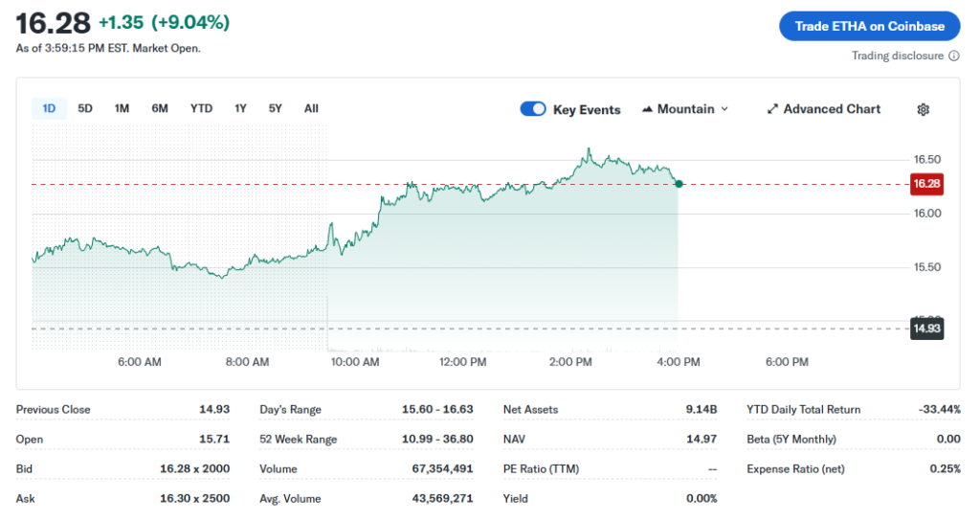This screenshot has height=522, width=980.
Task: Click Trade ETHA on Coinbase button
Action: (869, 26)
